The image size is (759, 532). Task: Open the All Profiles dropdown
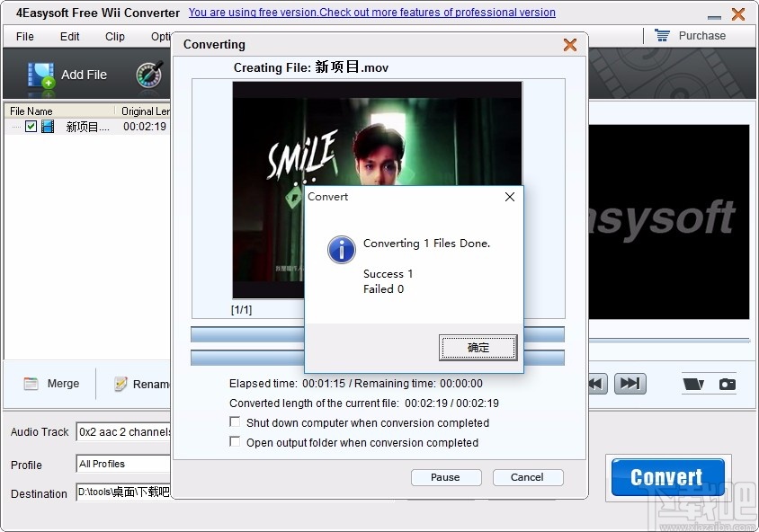123,464
